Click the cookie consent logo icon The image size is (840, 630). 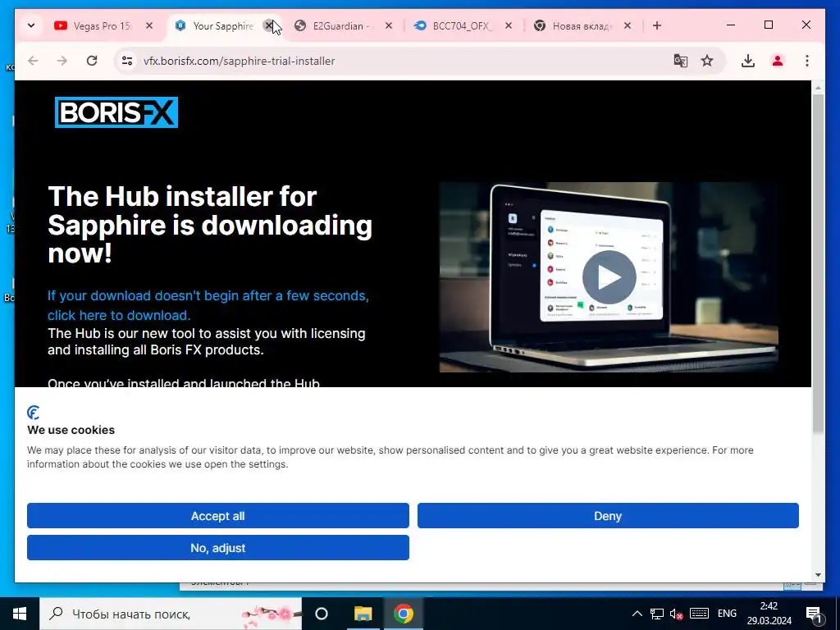click(x=33, y=413)
